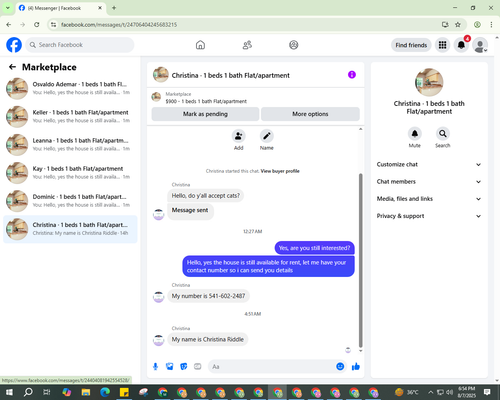
Task: Click the Add people icon
Action: pyautogui.click(x=239, y=136)
